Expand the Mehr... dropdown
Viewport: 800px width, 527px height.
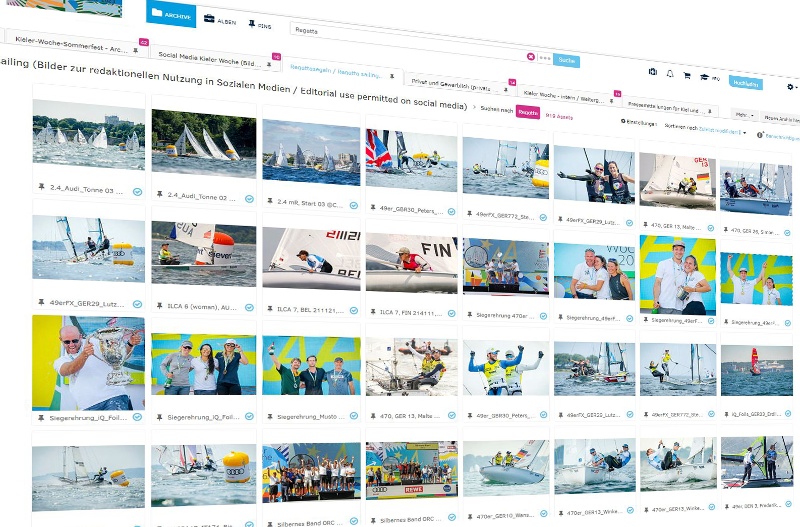pyautogui.click(x=744, y=115)
